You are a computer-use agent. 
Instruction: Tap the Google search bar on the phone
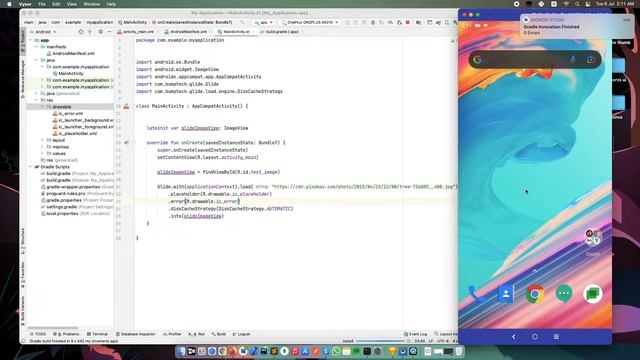coord(535,60)
